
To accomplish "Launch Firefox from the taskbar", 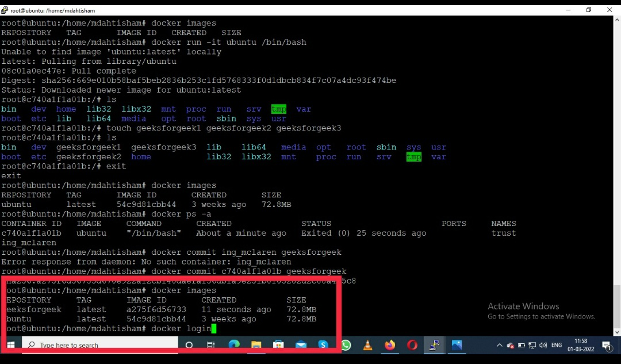I will [x=390, y=345].
